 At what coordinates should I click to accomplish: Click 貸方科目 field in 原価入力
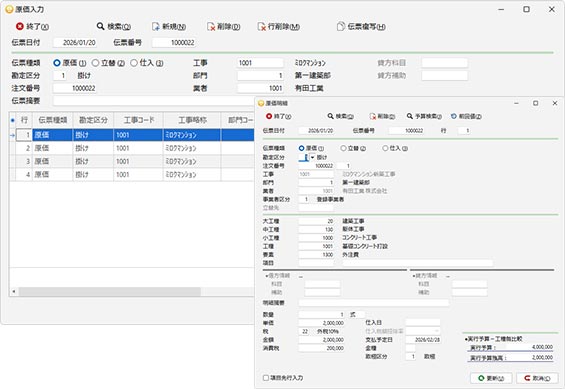coord(445,63)
